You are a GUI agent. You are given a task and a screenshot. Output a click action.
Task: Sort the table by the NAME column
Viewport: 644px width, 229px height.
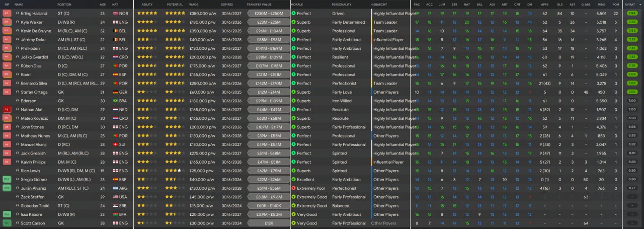tap(19, 4)
